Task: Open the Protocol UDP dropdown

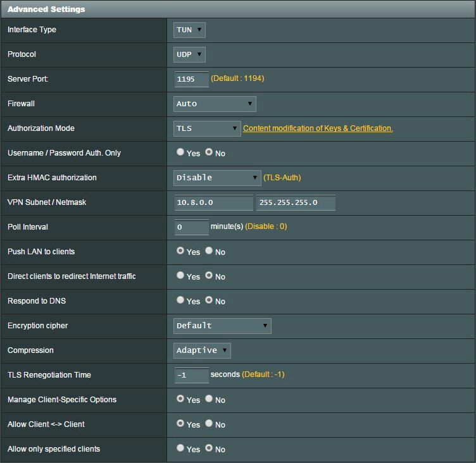Action: pyautogui.click(x=189, y=54)
